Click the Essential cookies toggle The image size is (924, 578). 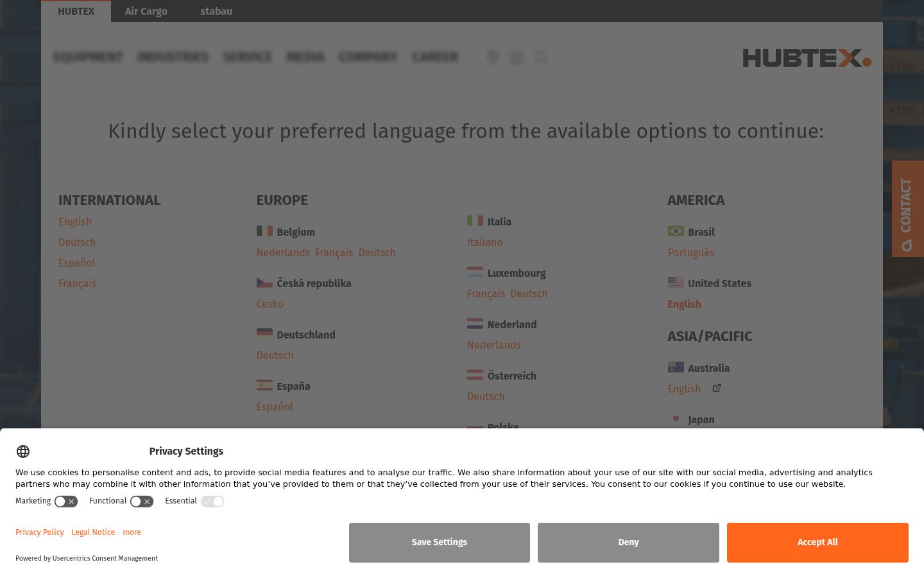pos(212,502)
